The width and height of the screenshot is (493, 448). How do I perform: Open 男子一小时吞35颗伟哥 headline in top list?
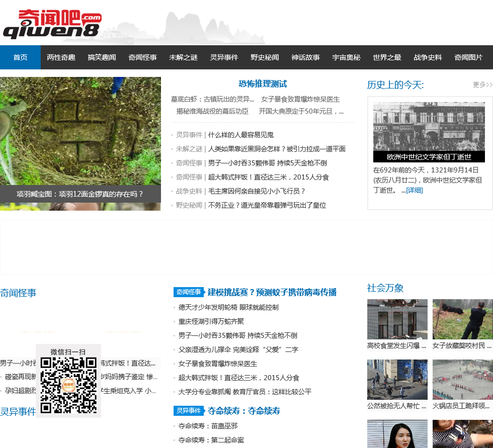tap(267, 163)
